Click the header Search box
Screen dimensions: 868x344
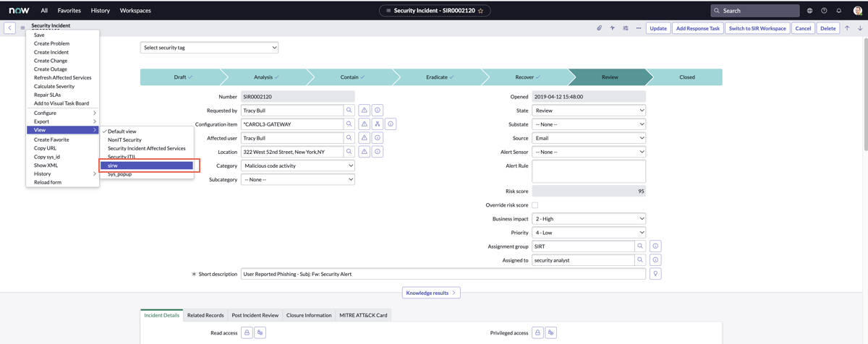[755, 11]
